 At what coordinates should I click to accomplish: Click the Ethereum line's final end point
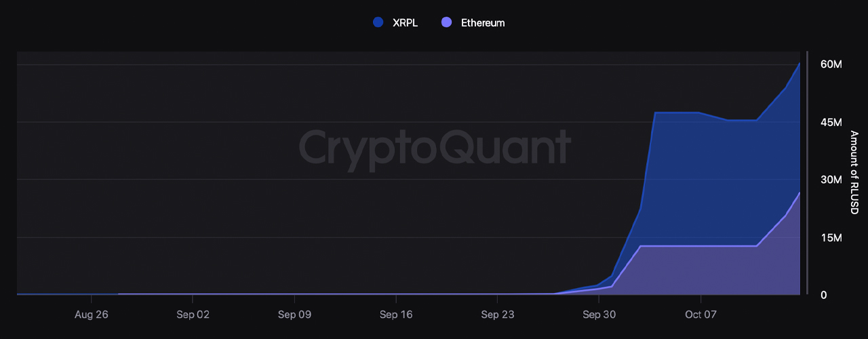point(800,193)
